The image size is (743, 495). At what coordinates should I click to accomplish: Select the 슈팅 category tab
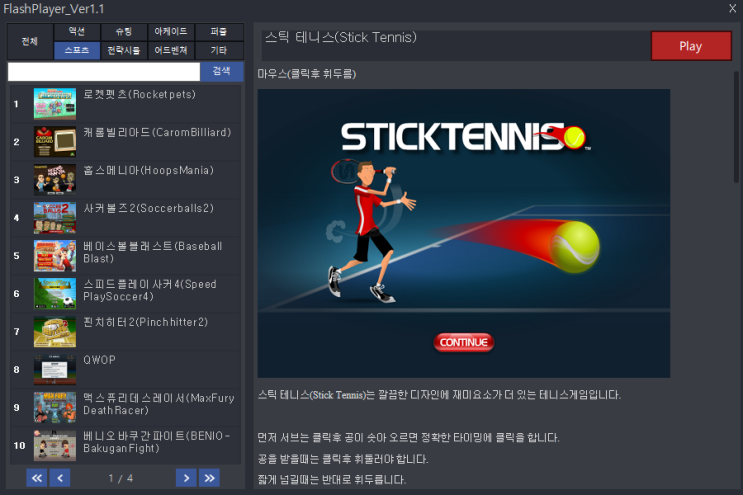[x=124, y=32]
